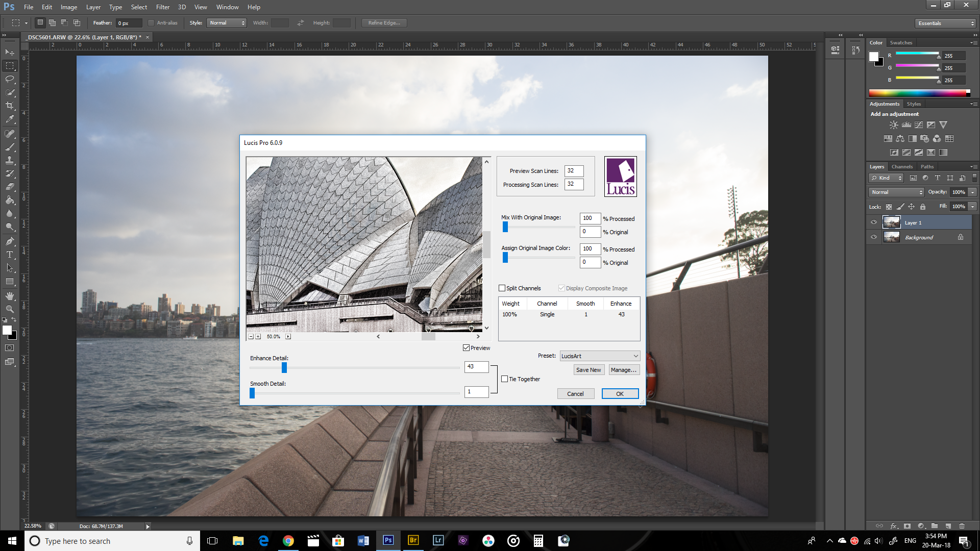Select the Hand tool
This screenshot has height=551, width=980.
9,296
